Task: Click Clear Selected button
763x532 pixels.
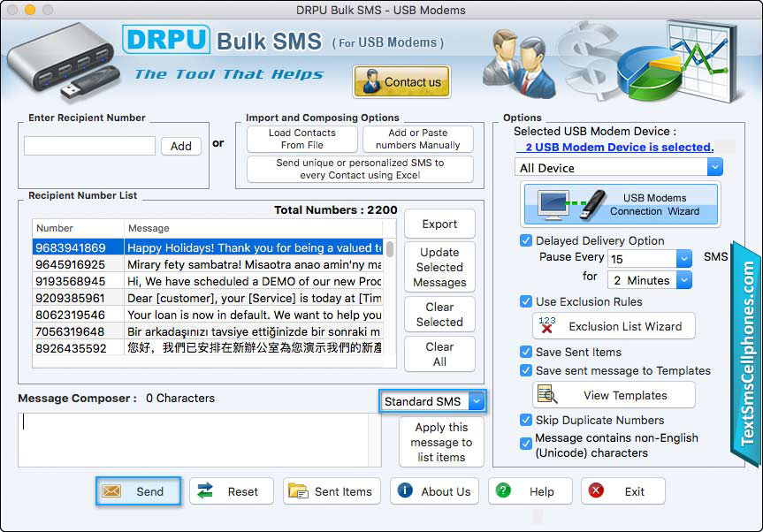Action: [439, 314]
